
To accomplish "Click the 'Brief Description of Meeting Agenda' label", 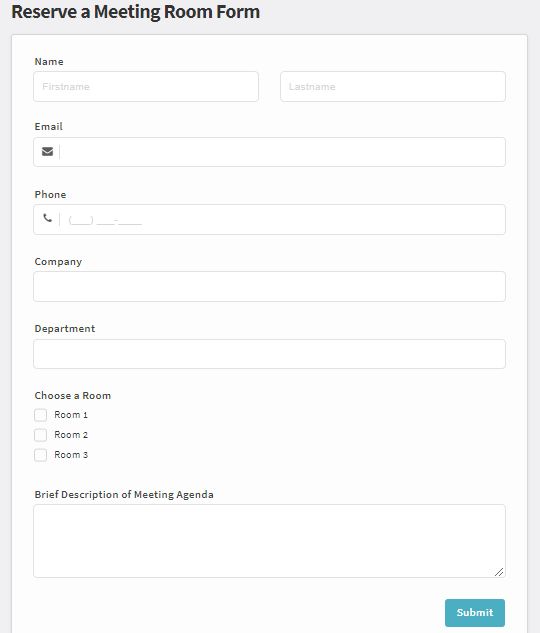I will (x=124, y=495).
